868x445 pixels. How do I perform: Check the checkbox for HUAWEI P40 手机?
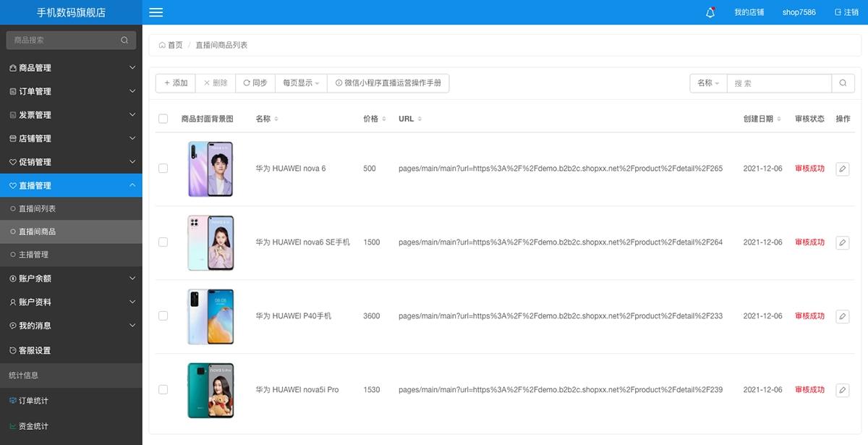163,316
